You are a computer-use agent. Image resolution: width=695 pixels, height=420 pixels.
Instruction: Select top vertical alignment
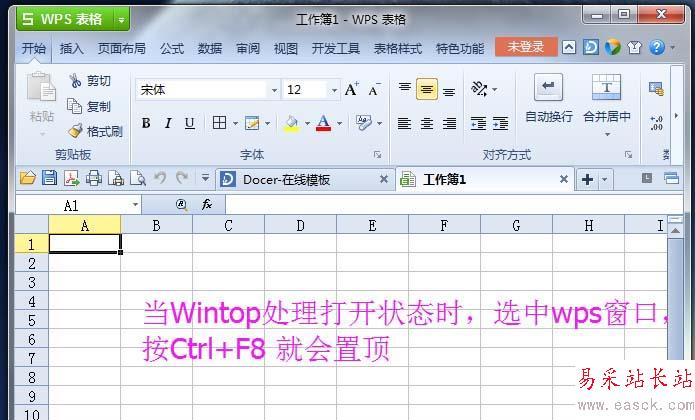[405, 88]
